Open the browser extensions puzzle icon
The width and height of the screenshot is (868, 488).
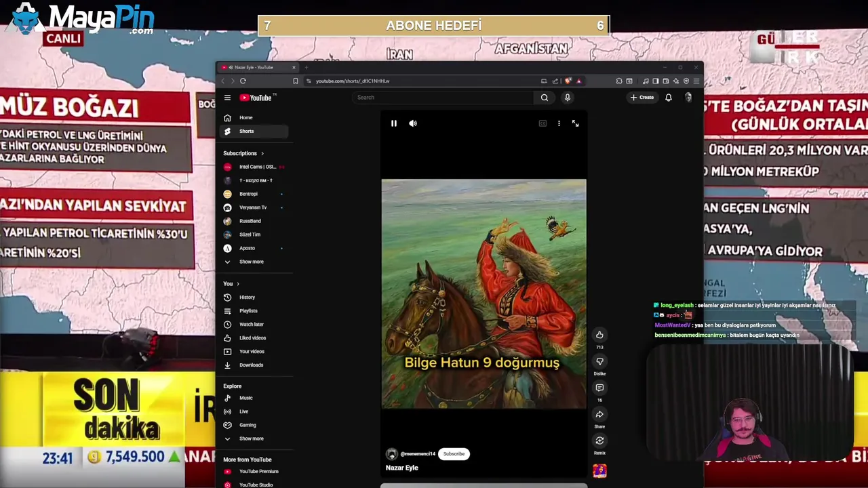click(x=619, y=81)
